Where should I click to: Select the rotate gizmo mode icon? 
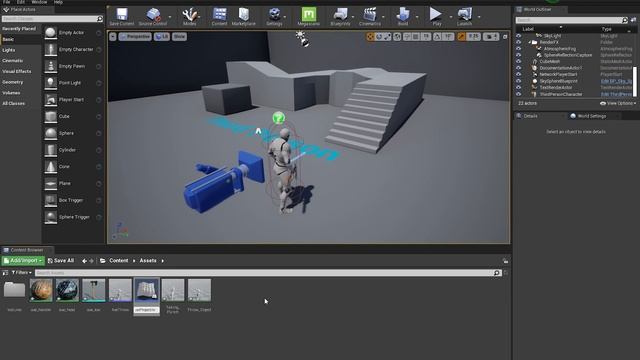379,37
